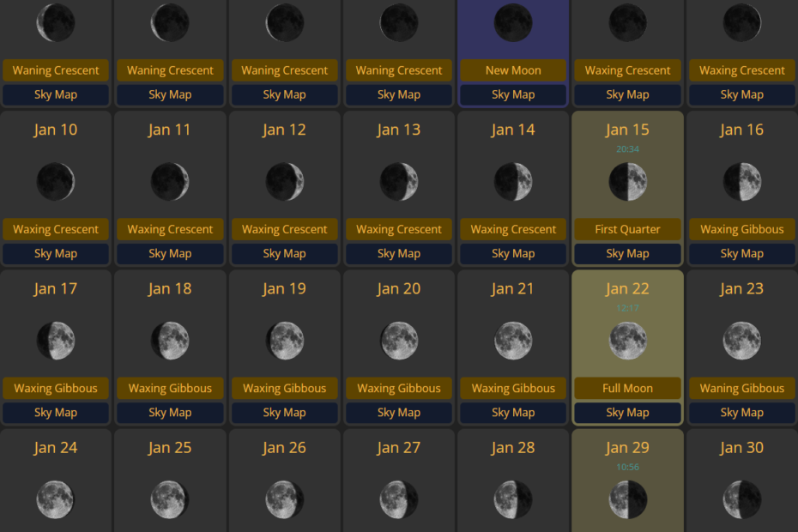Open Sky Map for Jan 21
Screen dimensions: 798x532
513,413
